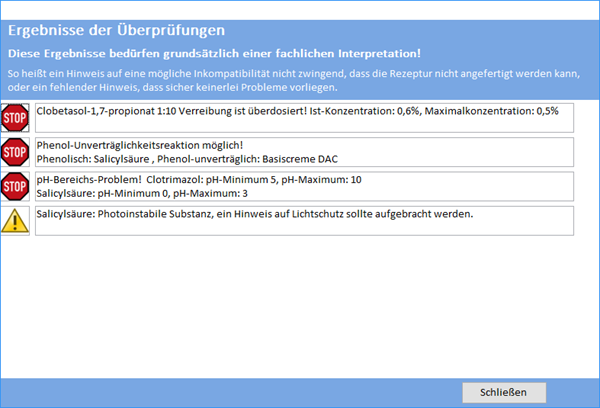Viewport: 600px width, 408px height.
Task: Click the stop icon beside pH-Bereichs-Problem
Action: [15, 186]
